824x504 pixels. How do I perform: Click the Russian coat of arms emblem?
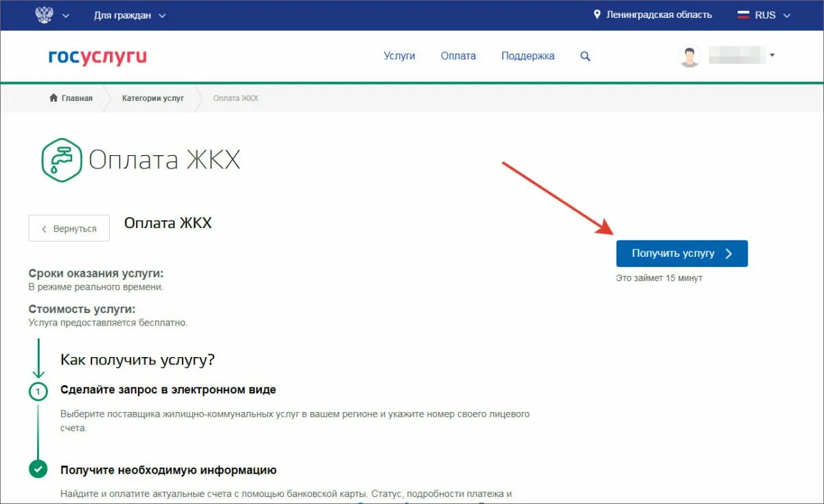[x=44, y=15]
